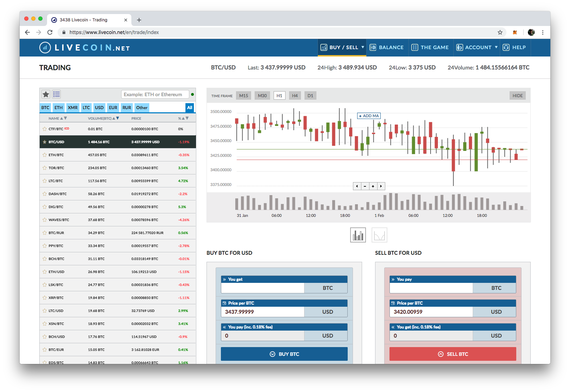The image size is (570, 392).
Task: Go back to the previous browser page
Action: pos(27,32)
